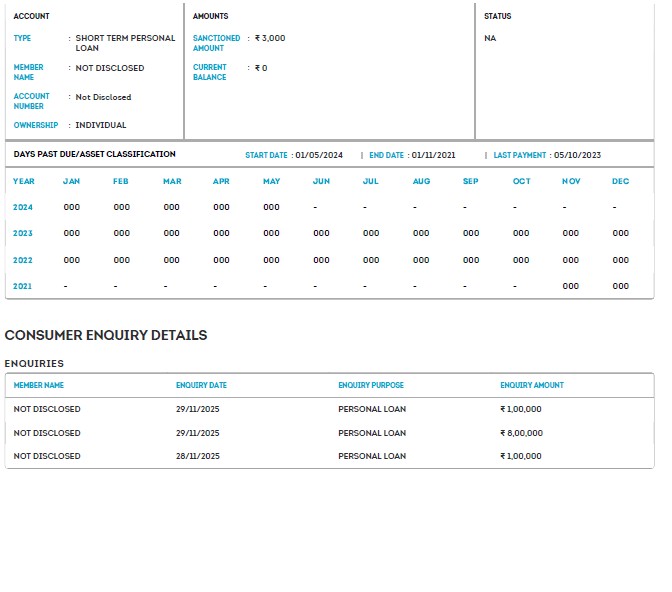The height and width of the screenshot is (592, 672).
Task: Click the Enquiry Date column header
Action: tap(201, 385)
